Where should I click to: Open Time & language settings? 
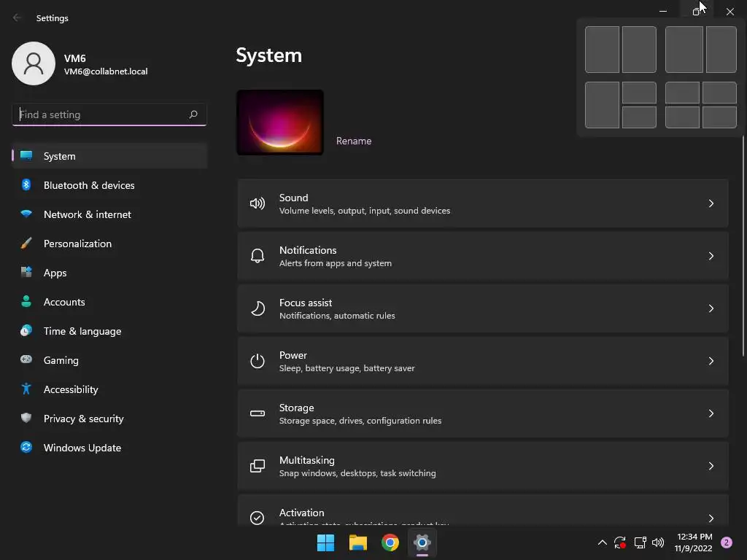[x=109, y=331]
